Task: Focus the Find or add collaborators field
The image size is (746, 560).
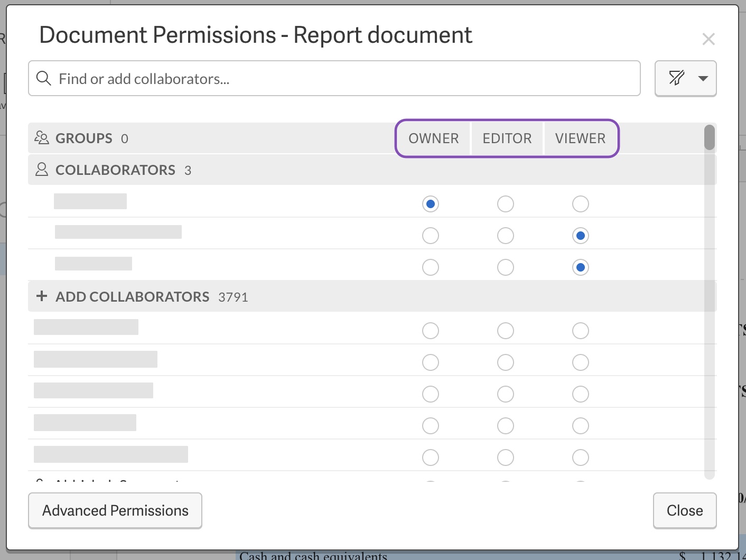Action: click(x=334, y=78)
